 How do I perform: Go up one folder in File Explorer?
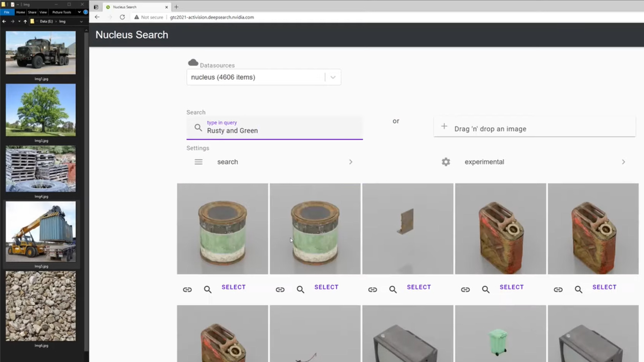(x=25, y=21)
